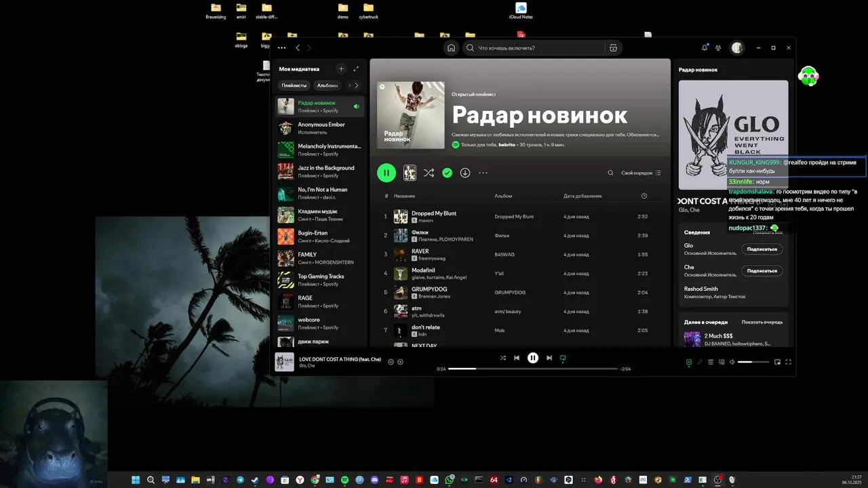Open the notifications bell
The height and width of the screenshot is (488, 868).
[705, 47]
